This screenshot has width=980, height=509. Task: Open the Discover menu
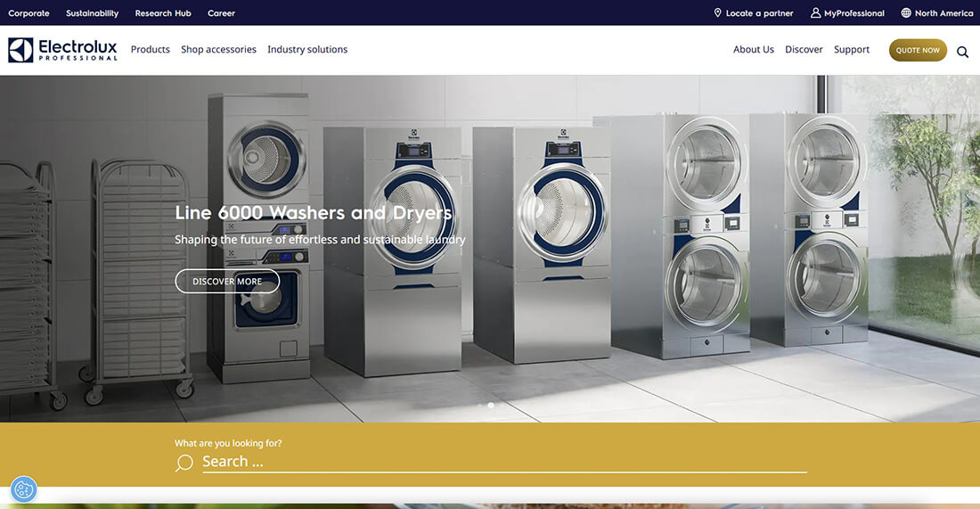point(804,49)
